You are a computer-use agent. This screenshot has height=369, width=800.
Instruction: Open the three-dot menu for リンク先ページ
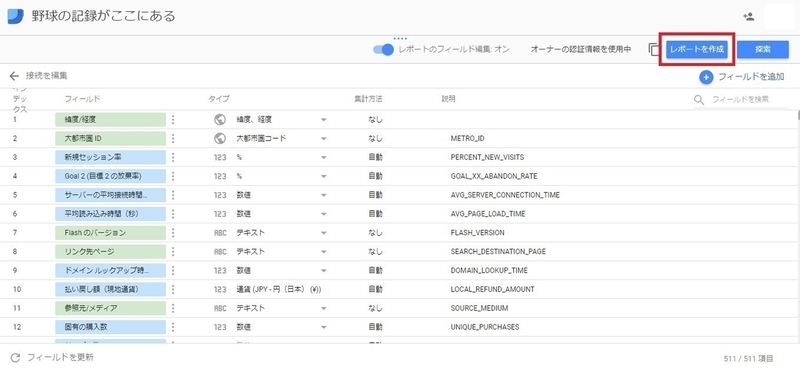click(x=173, y=252)
